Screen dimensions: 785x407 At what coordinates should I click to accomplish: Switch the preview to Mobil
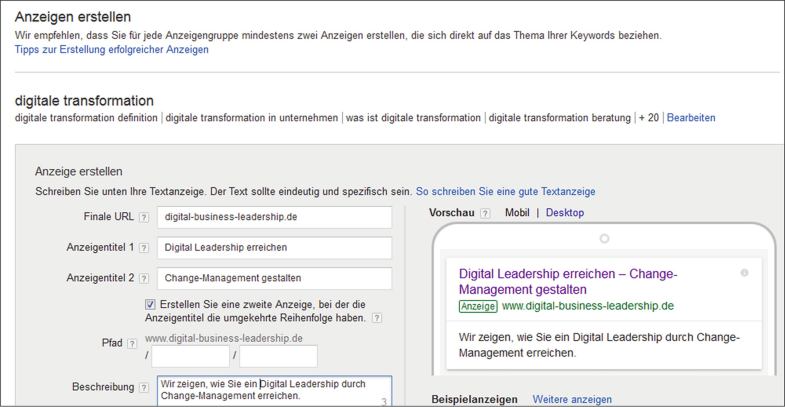tap(517, 213)
